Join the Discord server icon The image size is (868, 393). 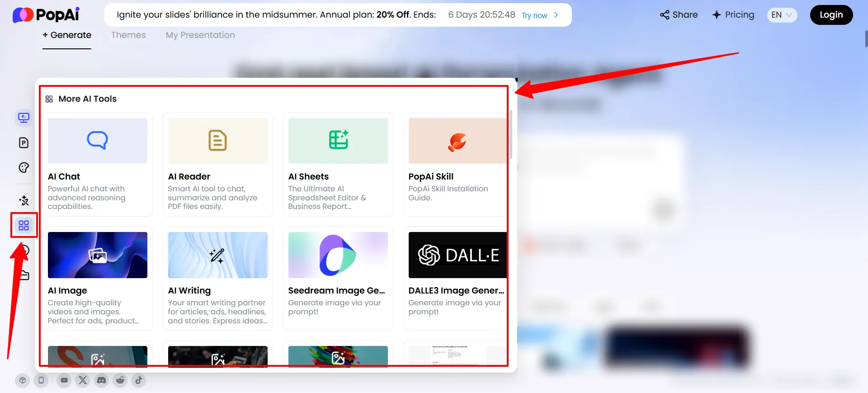tap(102, 380)
